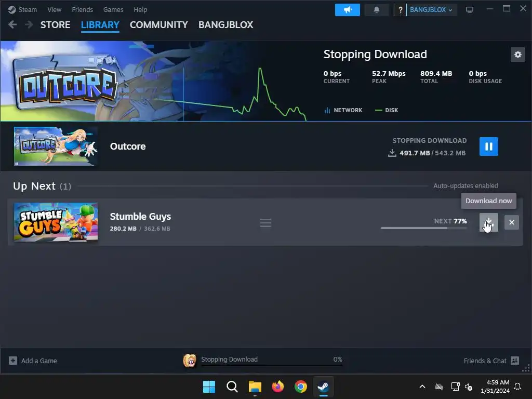Open download settings gear icon

518,55
